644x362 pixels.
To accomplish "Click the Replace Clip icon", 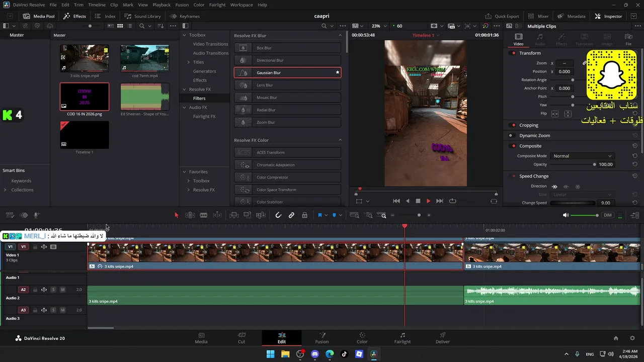I will pos(261,215).
